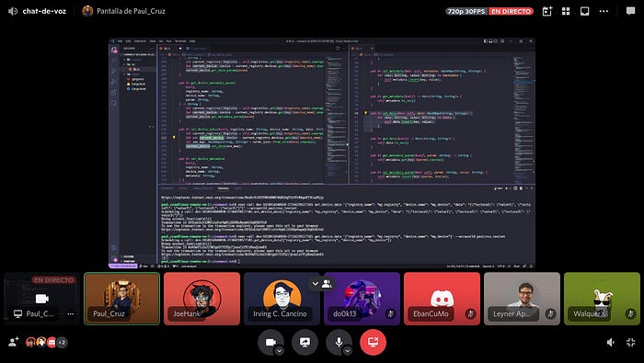Click the do0k13 name label
Viewport: 644px width, 363px height.
click(x=345, y=313)
